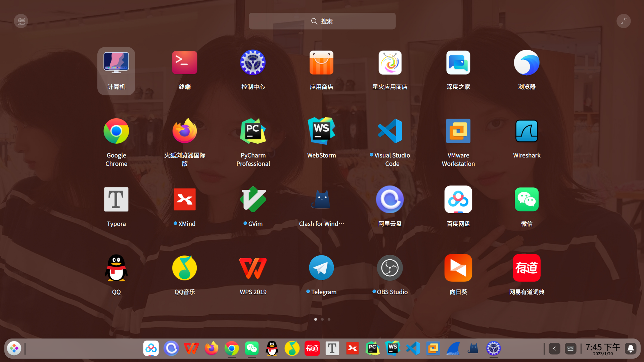
Task: Open the notification center bell
Action: (631, 349)
